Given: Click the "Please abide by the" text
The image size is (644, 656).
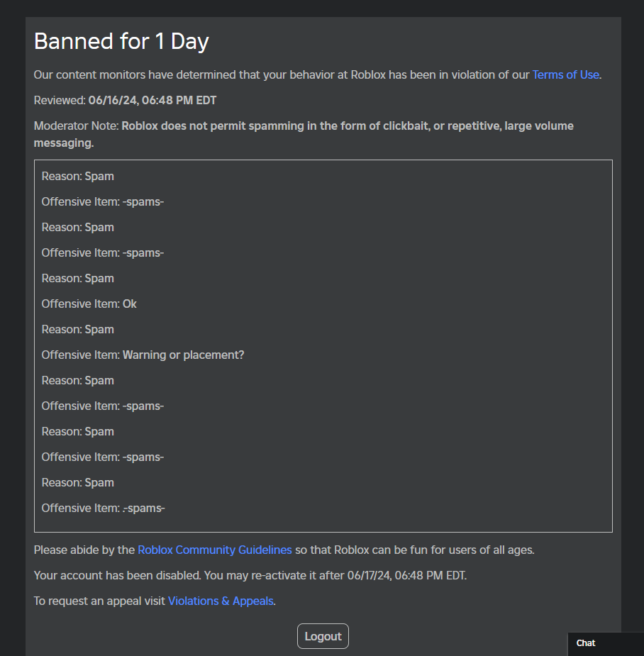Looking at the screenshot, I should tap(84, 550).
